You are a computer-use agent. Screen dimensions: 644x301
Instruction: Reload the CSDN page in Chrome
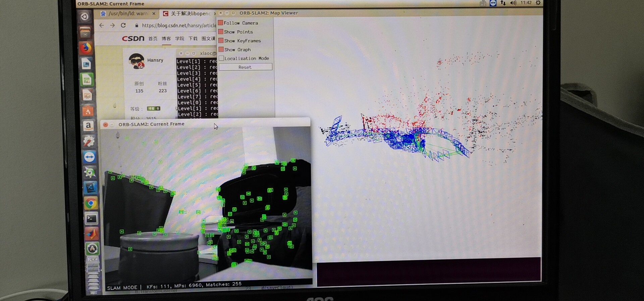point(123,26)
